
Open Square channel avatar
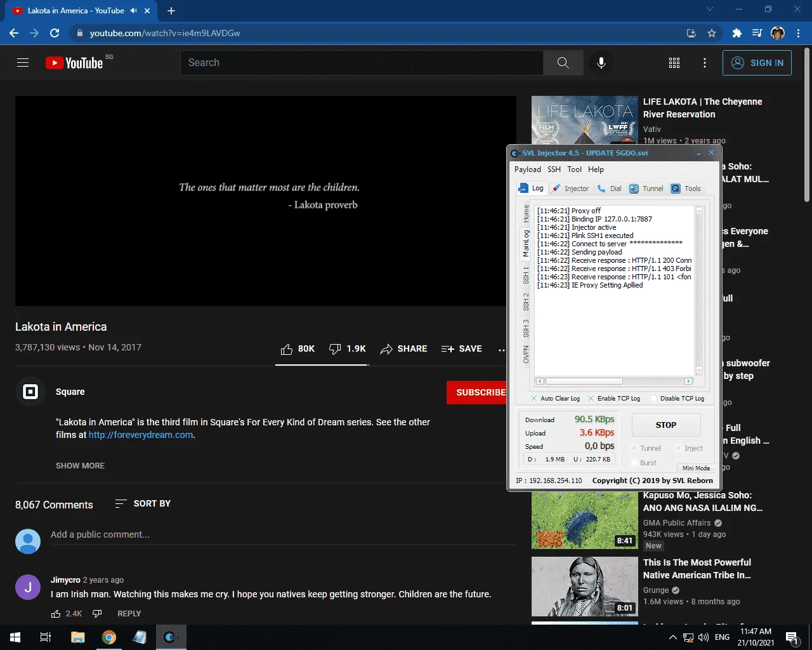pyautogui.click(x=30, y=392)
